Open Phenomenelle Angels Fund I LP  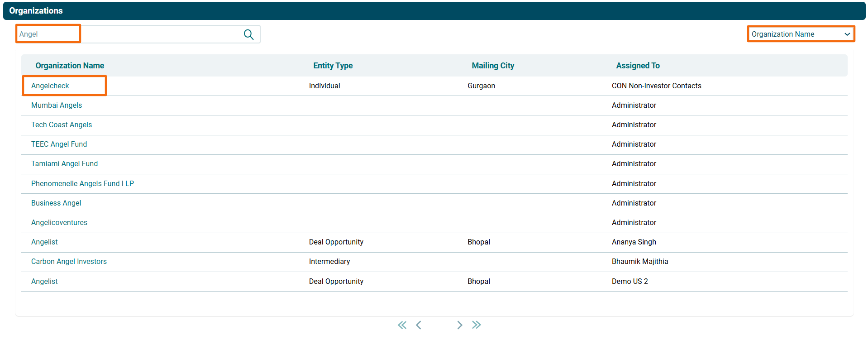tap(82, 184)
